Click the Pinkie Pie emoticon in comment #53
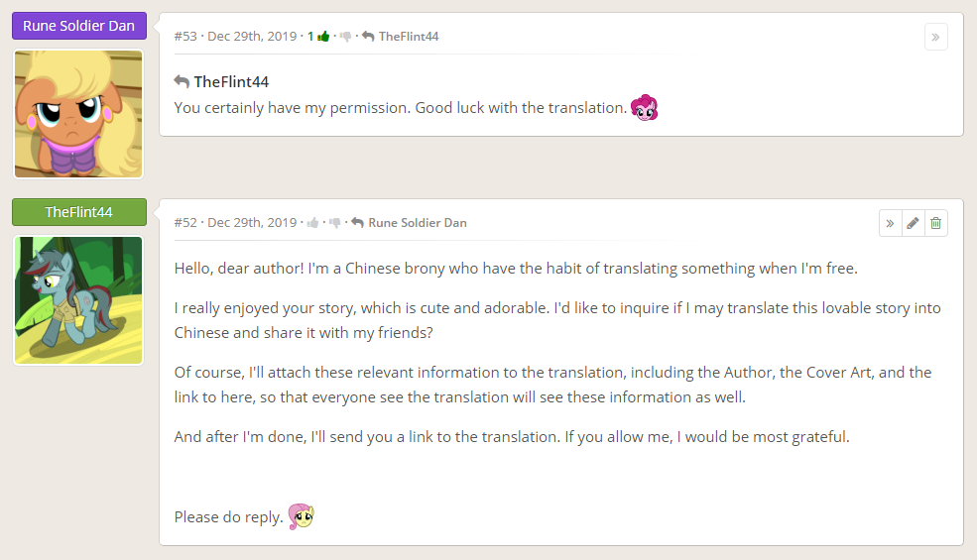 (x=645, y=108)
